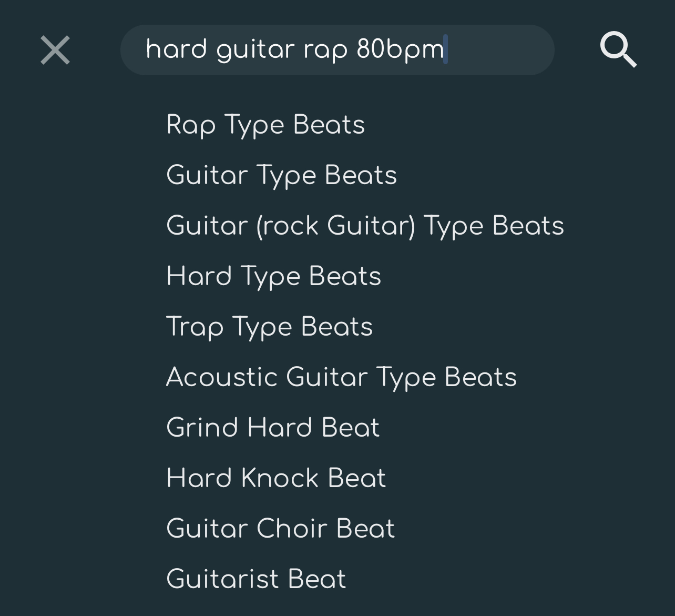Viewport: 675px width, 616px height.
Task: Pick the "Guitarist Beat" suggestion
Action: click(256, 579)
